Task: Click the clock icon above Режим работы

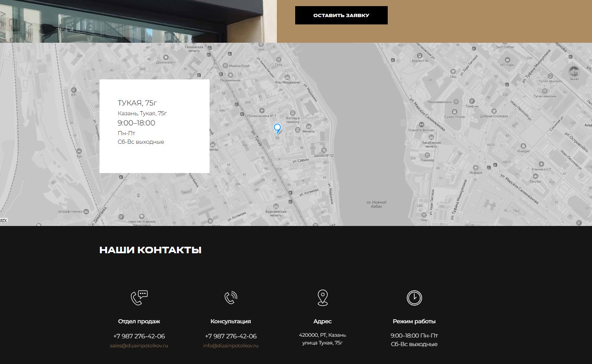Action: [414, 298]
